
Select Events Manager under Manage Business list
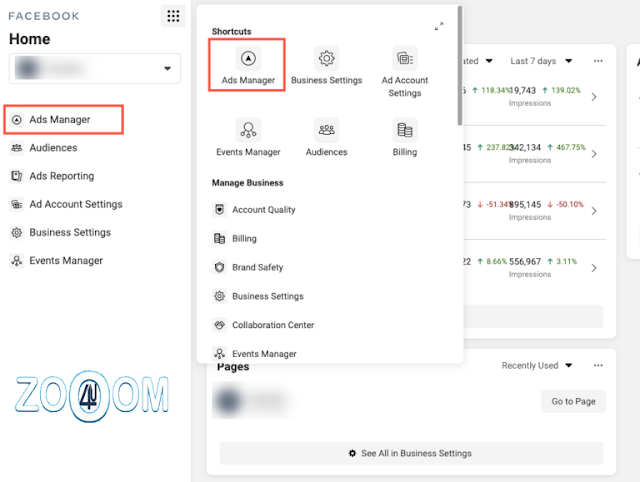click(254, 353)
